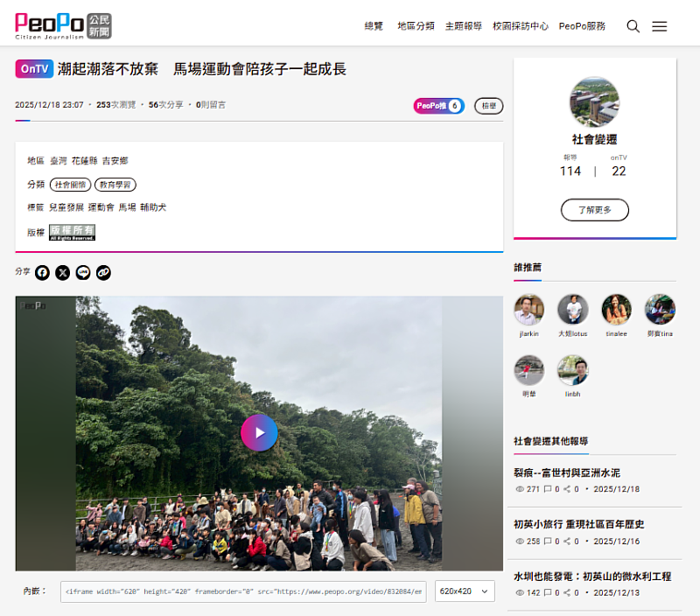
Task: Select the OnTV badge on the headline
Action: tap(32, 67)
